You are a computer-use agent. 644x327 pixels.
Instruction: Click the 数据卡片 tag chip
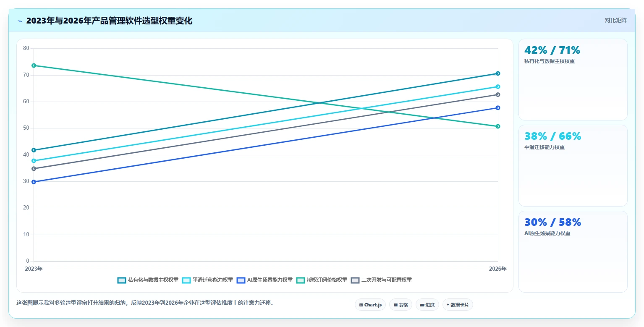[458, 305]
